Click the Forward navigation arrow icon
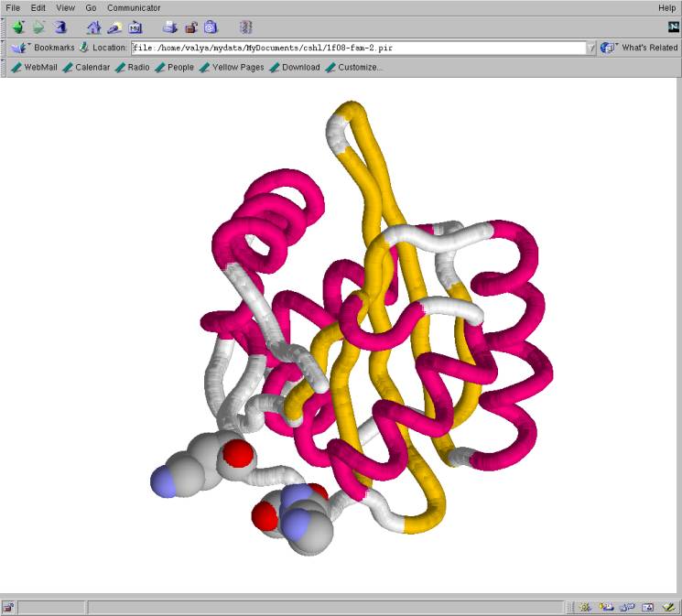This screenshot has height=616, width=682. tap(38, 27)
